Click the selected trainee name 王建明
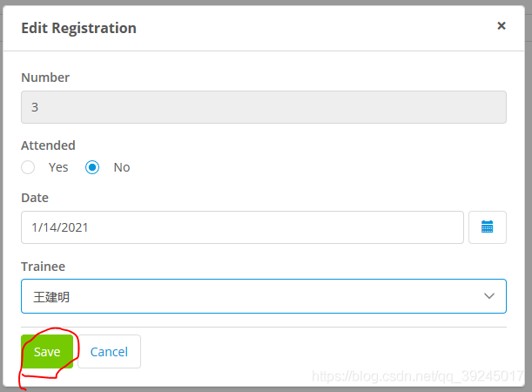Viewport: 532px width, 392px height. click(x=51, y=297)
